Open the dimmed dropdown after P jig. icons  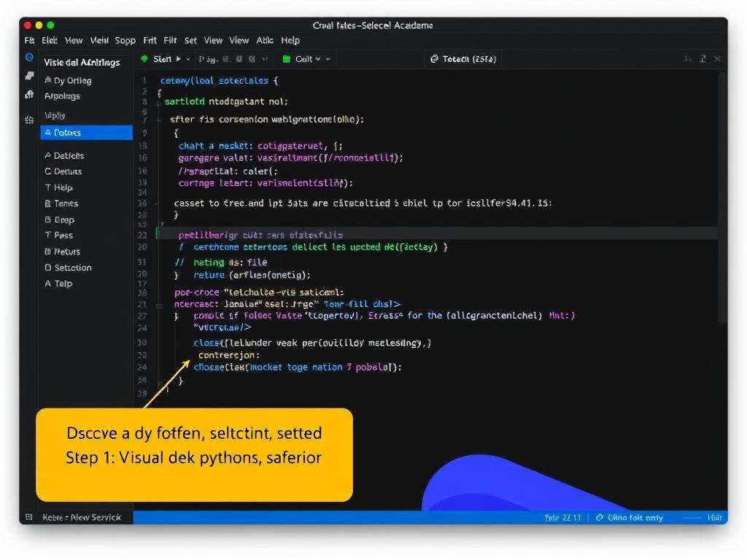tap(265, 59)
